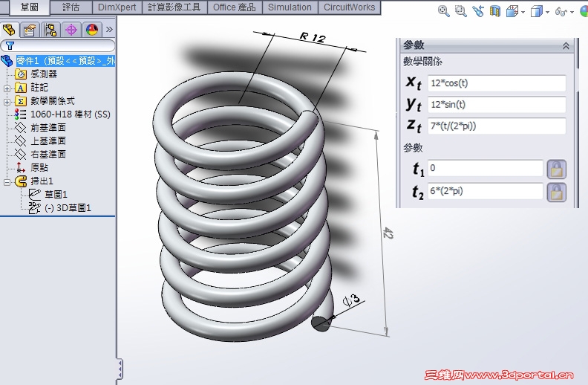Select the R 12 dimension
Screen dimensions: 588x385
[313, 37]
